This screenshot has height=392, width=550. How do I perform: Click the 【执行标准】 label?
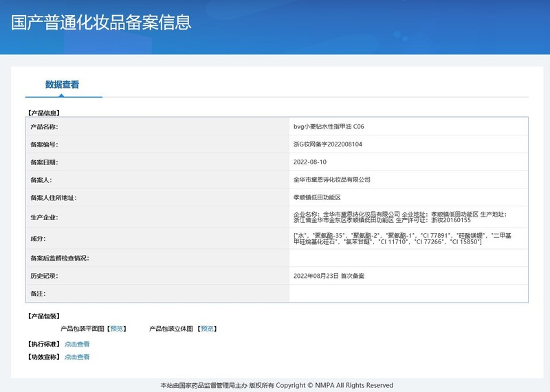click(44, 344)
